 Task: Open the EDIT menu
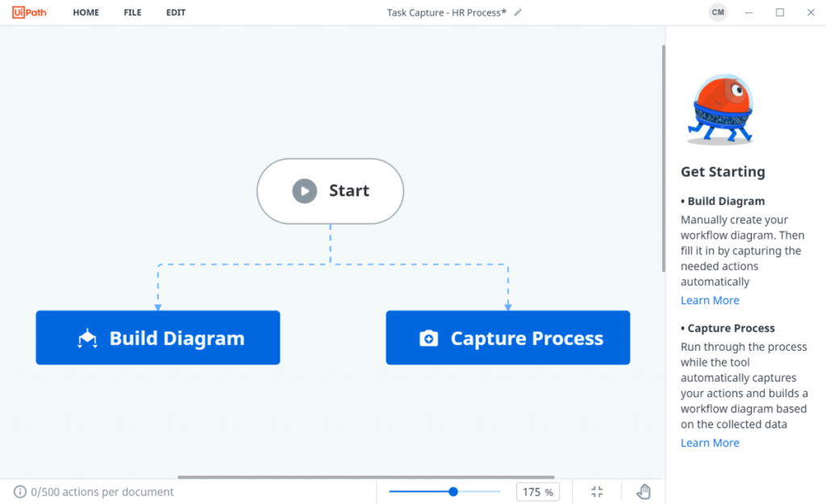click(176, 13)
